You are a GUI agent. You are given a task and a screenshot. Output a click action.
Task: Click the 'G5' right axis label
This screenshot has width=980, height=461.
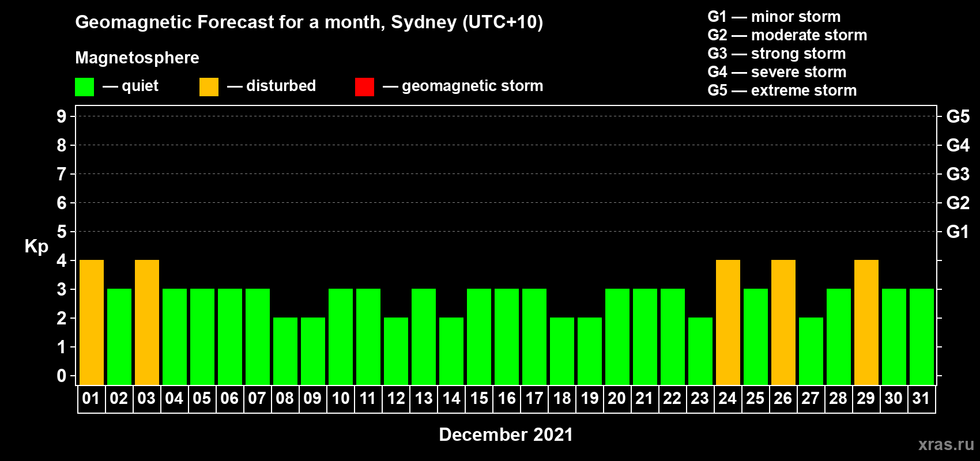click(958, 116)
